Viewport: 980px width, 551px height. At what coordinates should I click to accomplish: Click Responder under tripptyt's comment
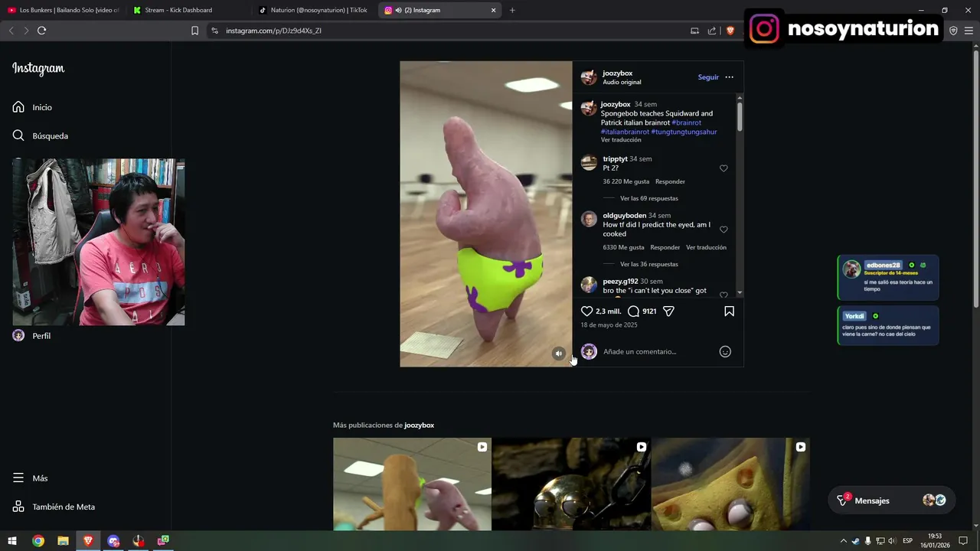point(670,181)
